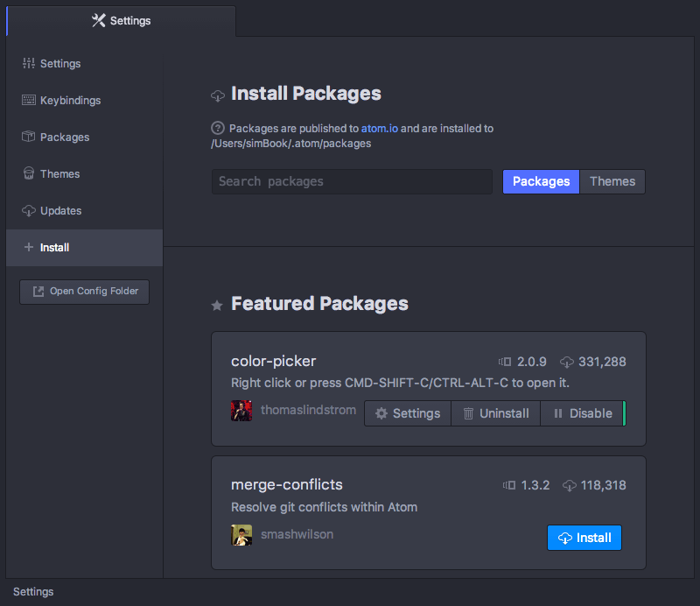This screenshot has width=700, height=606.
Task: Click the Open Config Folder button
Action: click(x=84, y=292)
